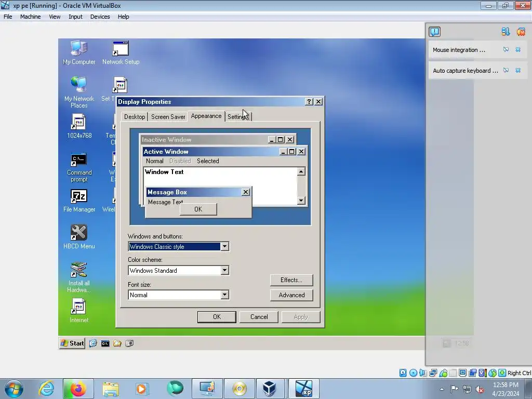Expand the Color scheme dropdown
The width and height of the screenshot is (532, 399).
(224, 270)
